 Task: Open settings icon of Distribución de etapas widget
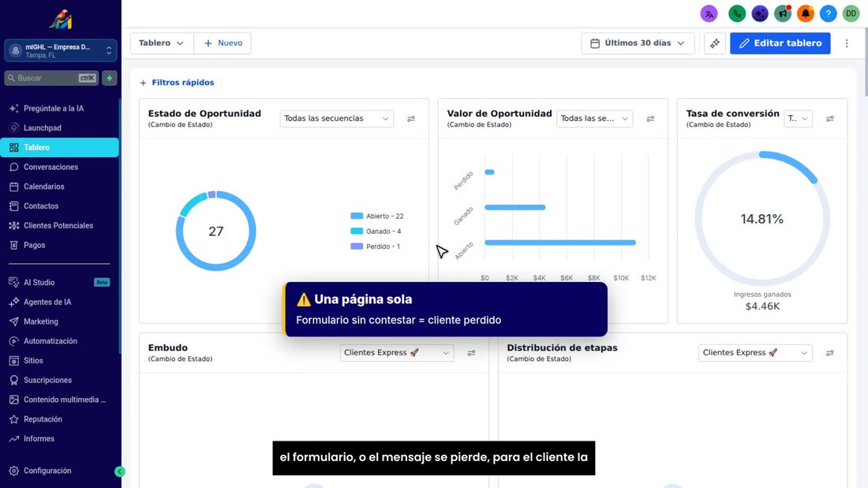pyautogui.click(x=830, y=353)
